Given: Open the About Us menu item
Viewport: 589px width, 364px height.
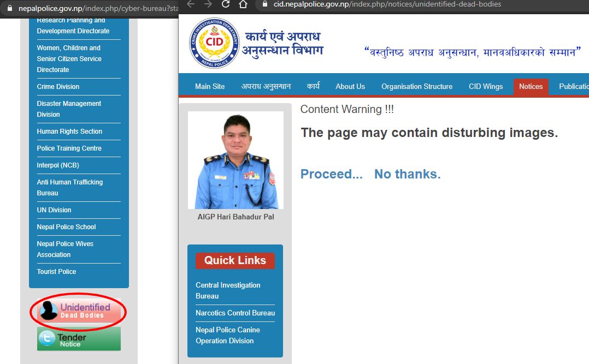Looking at the screenshot, I should click(x=350, y=86).
